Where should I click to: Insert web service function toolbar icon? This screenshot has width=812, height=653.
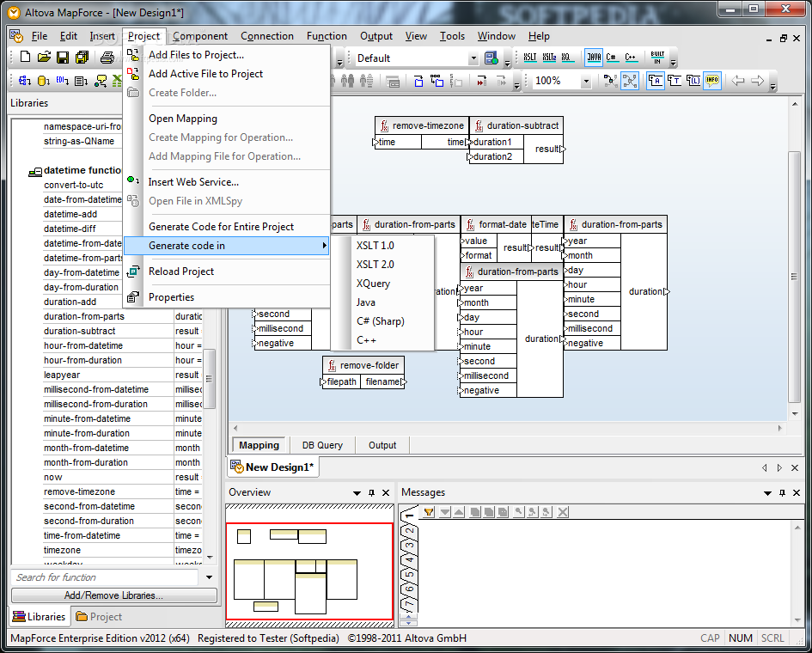coord(101,81)
